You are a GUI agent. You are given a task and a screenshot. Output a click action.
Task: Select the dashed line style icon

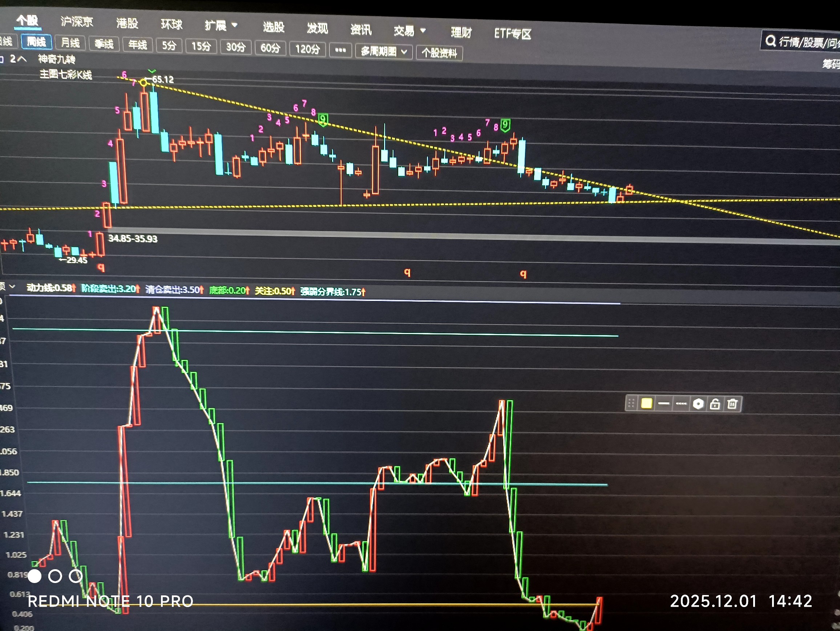(x=681, y=403)
